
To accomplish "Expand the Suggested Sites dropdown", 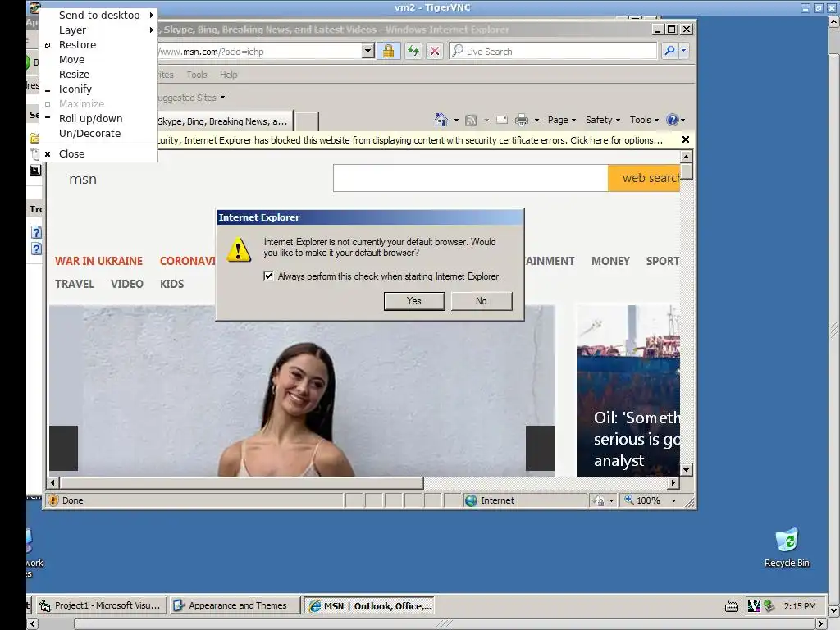I will 223,98.
